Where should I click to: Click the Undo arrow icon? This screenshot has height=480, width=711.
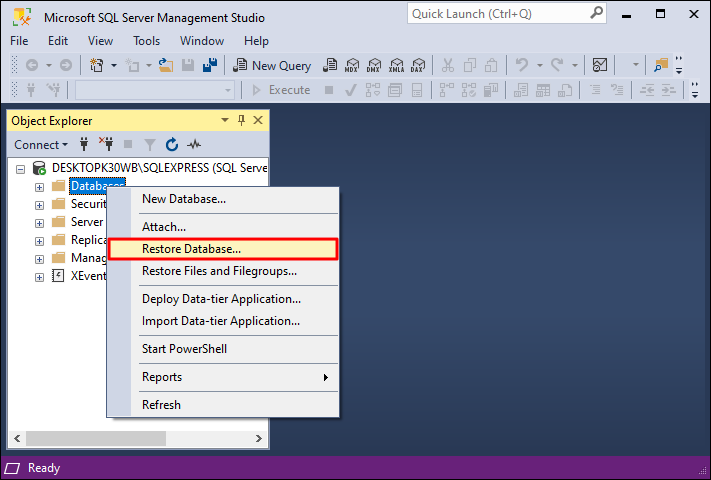click(522, 66)
